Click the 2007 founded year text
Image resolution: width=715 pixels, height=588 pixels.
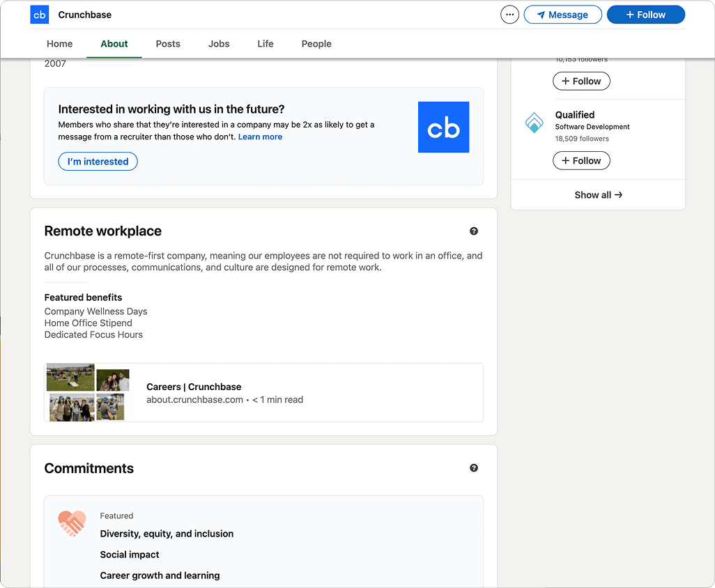tap(55, 63)
